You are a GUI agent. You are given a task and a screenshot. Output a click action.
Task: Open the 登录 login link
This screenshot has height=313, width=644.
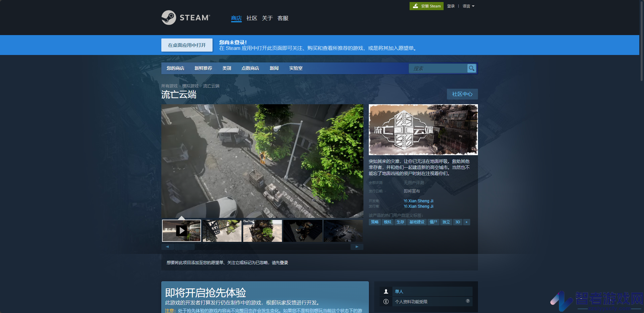tap(451, 6)
